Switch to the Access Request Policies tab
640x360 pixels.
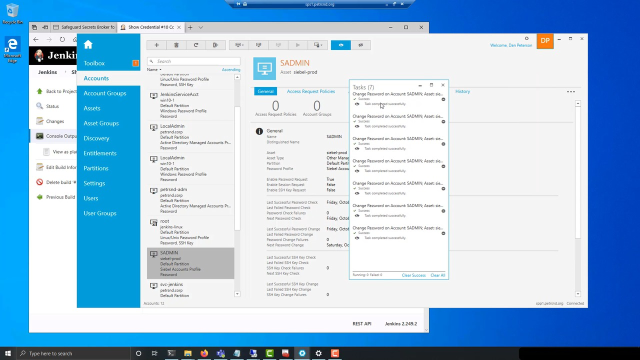point(311,91)
